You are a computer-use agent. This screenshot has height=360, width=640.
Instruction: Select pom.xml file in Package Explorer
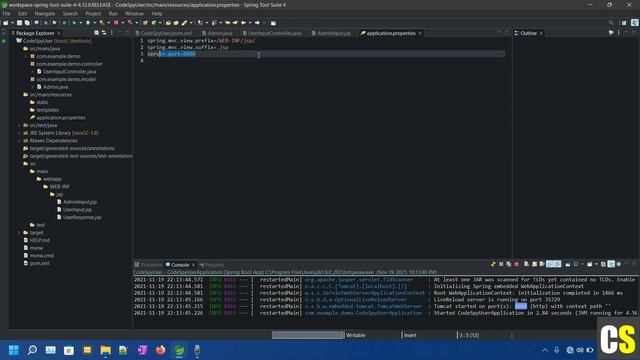pyautogui.click(x=36, y=263)
